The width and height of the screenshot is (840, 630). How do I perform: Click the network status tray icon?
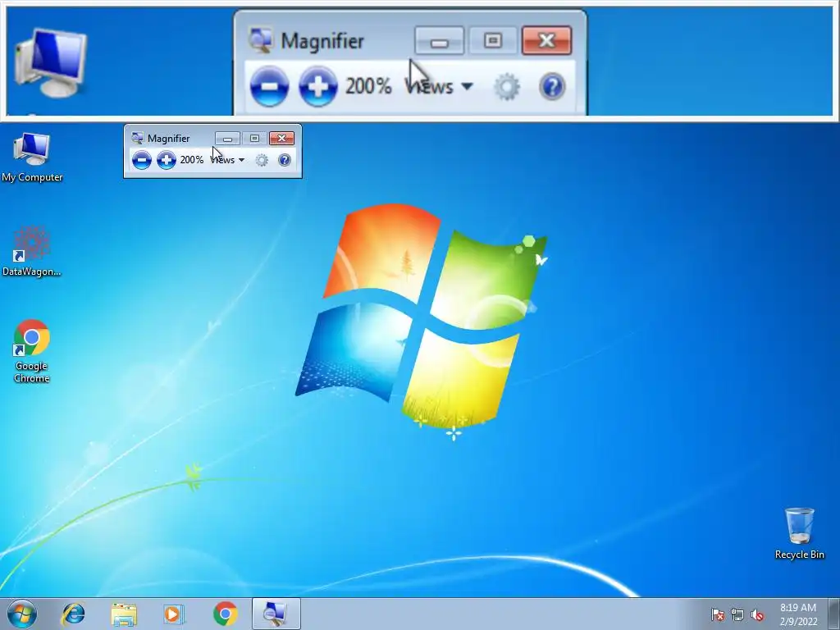click(737, 614)
